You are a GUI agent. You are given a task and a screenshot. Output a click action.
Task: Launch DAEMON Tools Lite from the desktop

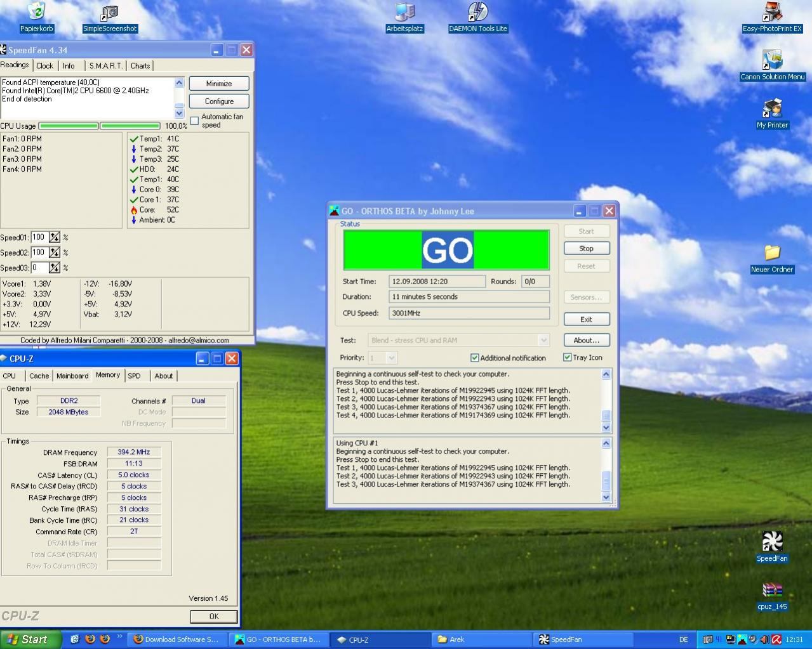[x=478, y=18]
